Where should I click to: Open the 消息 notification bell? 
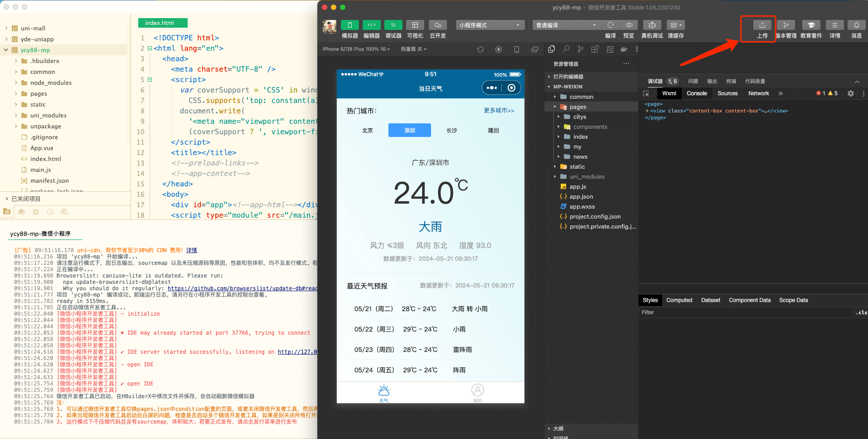(x=856, y=25)
